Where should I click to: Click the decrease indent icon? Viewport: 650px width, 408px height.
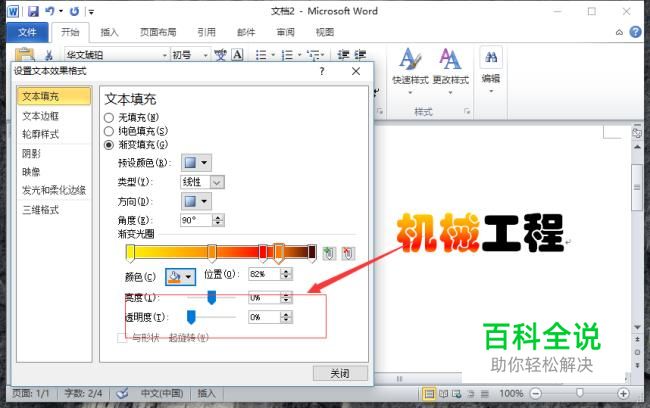(343, 55)
